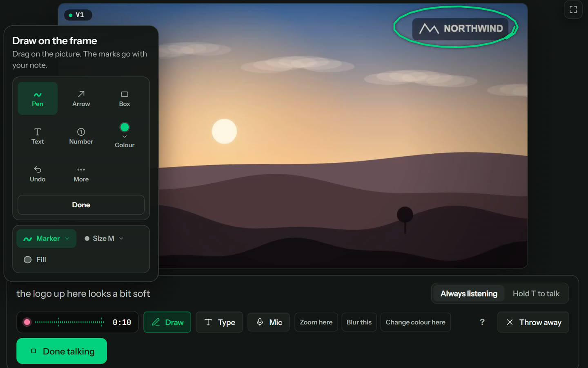Click the sun in the video frame

tap(224, 131)
